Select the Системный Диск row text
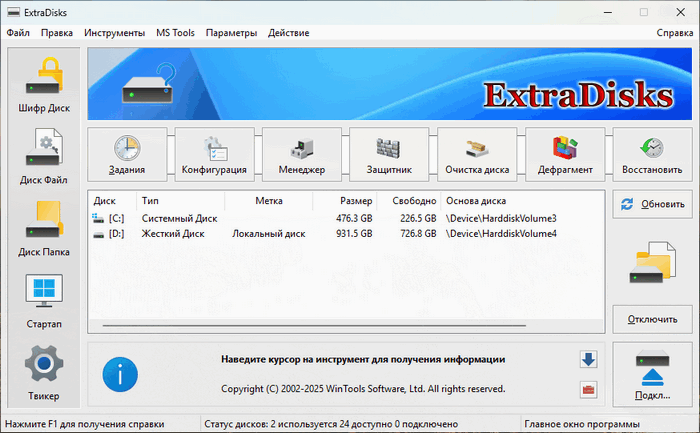Image resolution: width=700 pixels, height=433 pixels. point(179,218)
